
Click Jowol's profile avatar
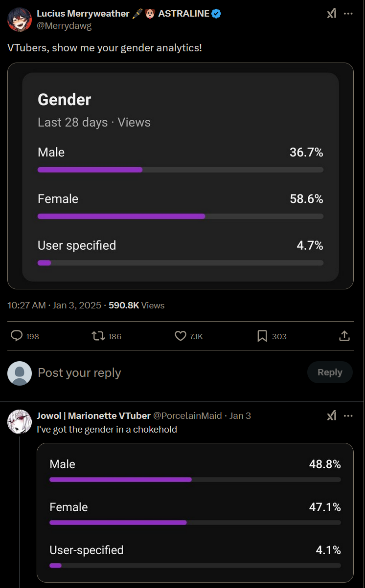(20, 421)
